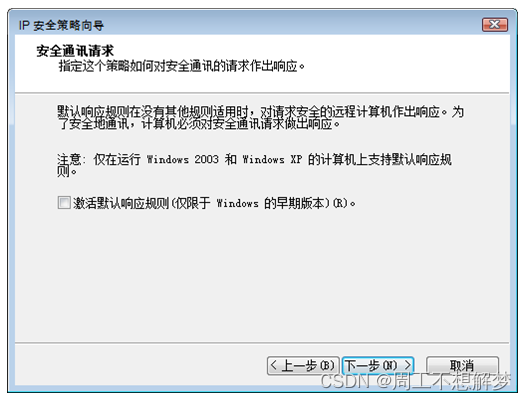Click the paragraph beginning 默认响应规则在没有
Screen dimensions: 527x400
coord(260,118)
